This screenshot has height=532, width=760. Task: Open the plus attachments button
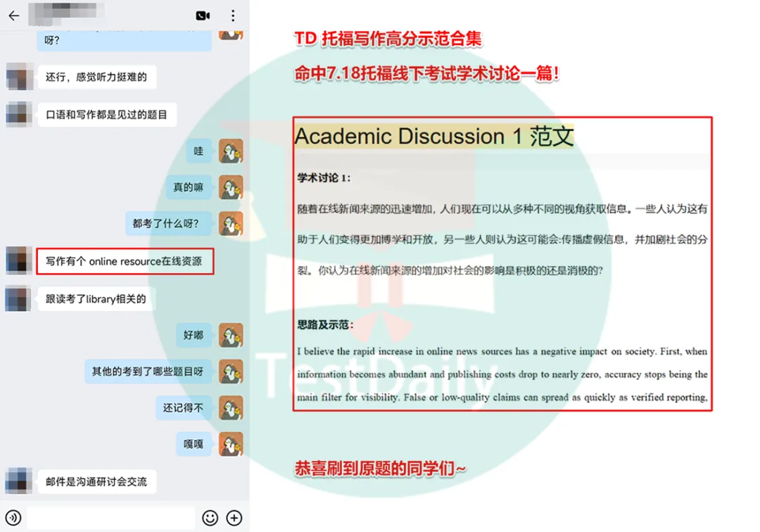pos(234,517)
